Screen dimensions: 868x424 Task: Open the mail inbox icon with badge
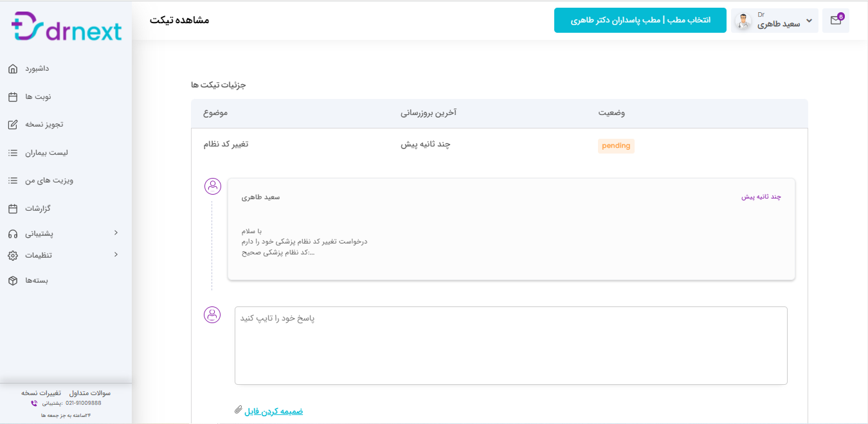[x=836, y=20]
